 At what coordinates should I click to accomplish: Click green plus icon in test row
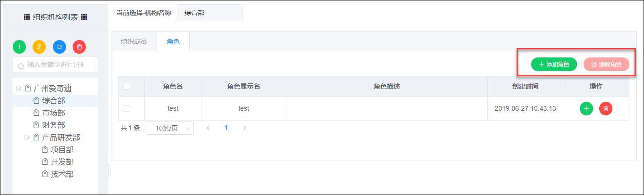[x=586, y=108]
